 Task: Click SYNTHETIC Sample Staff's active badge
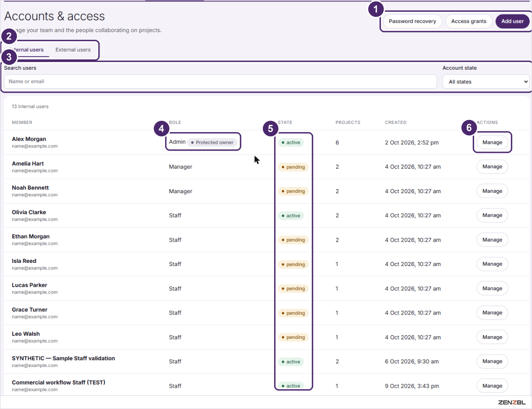[291, 362]
